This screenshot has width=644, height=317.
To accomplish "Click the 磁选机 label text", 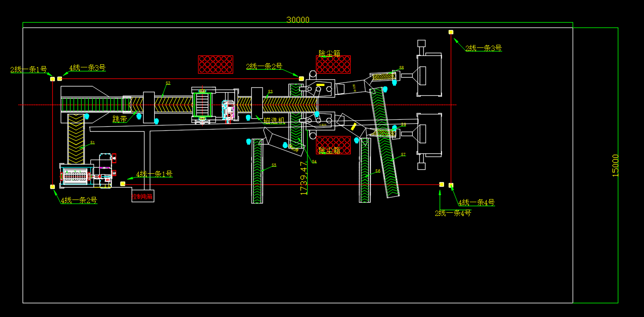I will tap(274, 121).
